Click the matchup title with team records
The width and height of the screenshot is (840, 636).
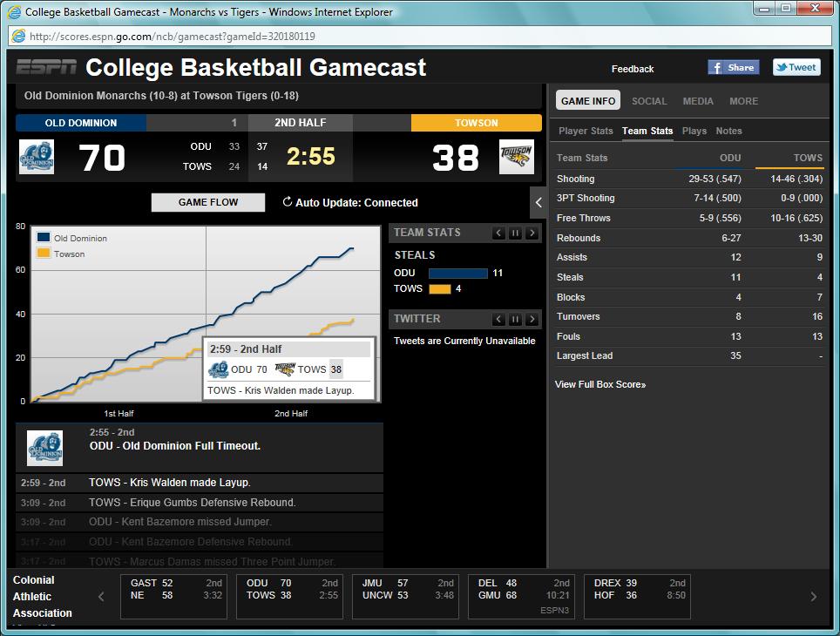[x=161, y=95]
